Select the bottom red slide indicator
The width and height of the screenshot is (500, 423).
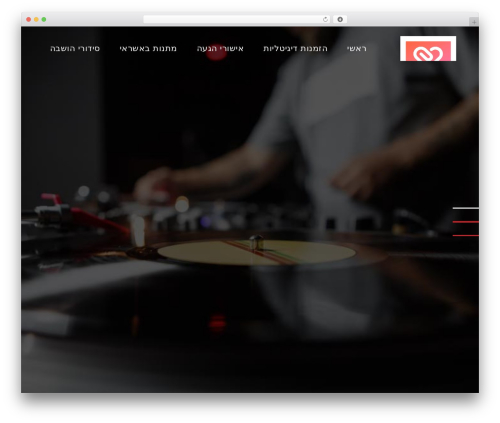tap(466, 236)
